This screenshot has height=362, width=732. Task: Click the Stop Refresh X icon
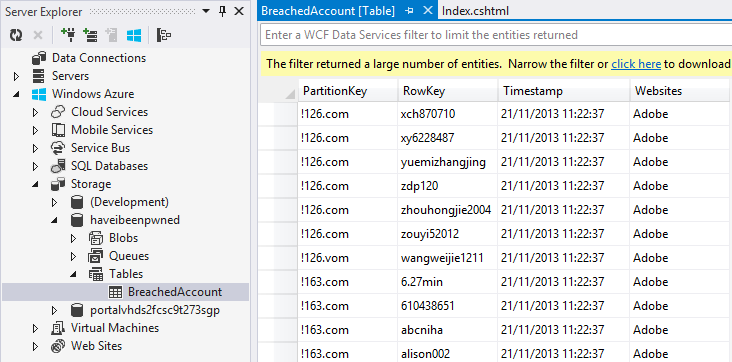(x=38, y=35)
